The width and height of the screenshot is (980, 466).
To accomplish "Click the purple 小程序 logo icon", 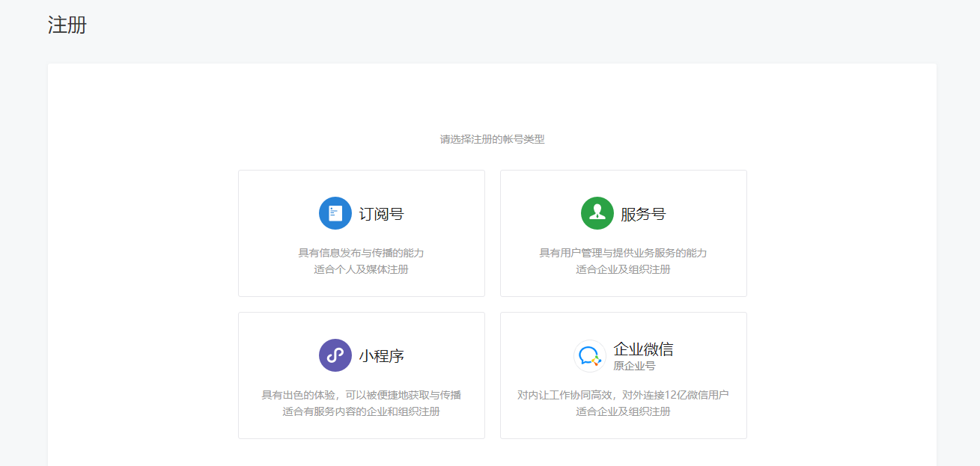I will [x=335, y=355].
